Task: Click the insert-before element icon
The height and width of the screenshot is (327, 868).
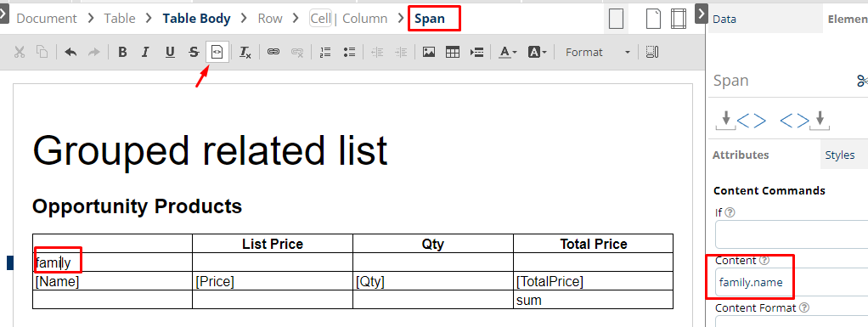Action: click(x=741, y=120)
